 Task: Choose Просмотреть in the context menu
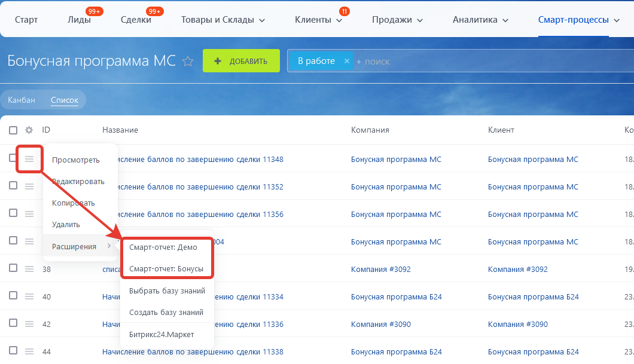pyautogui.click(x=76, y=160)
